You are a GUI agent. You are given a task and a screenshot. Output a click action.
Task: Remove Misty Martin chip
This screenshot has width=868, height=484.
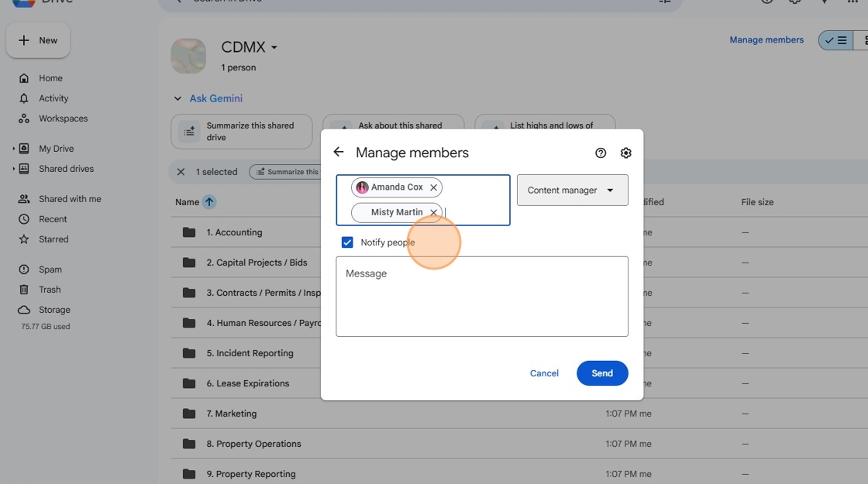(x=433, y=212)
